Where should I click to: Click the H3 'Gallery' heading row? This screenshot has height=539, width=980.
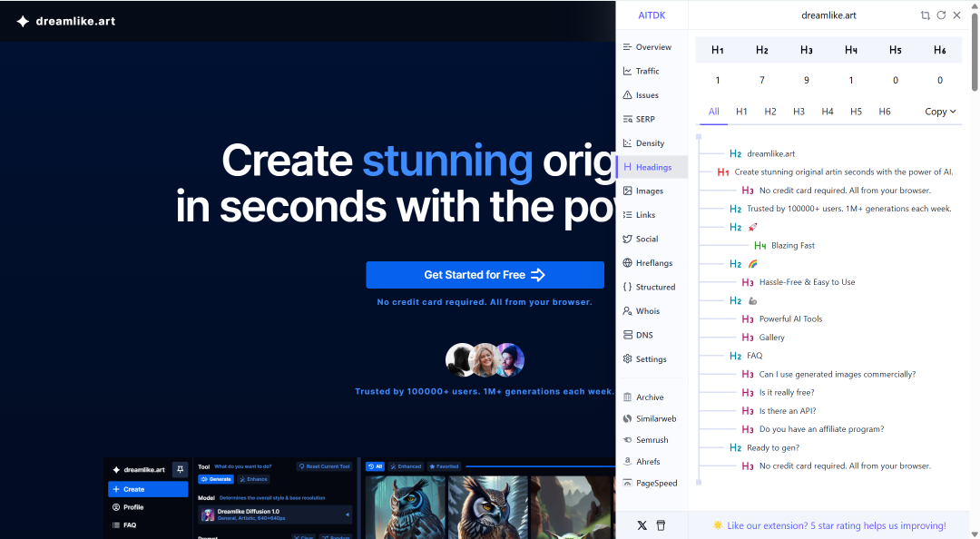[763, 338]
